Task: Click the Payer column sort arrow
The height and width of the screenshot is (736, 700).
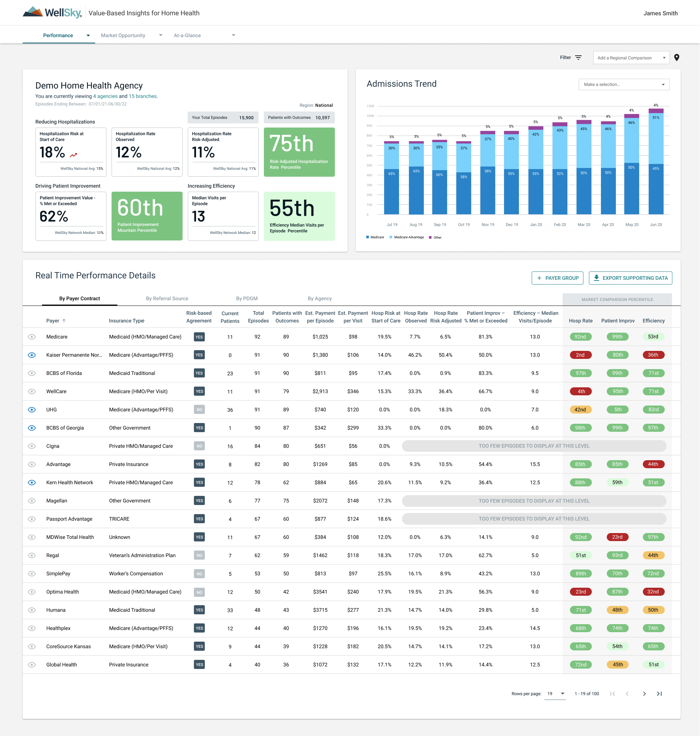Action: point(64,321)
